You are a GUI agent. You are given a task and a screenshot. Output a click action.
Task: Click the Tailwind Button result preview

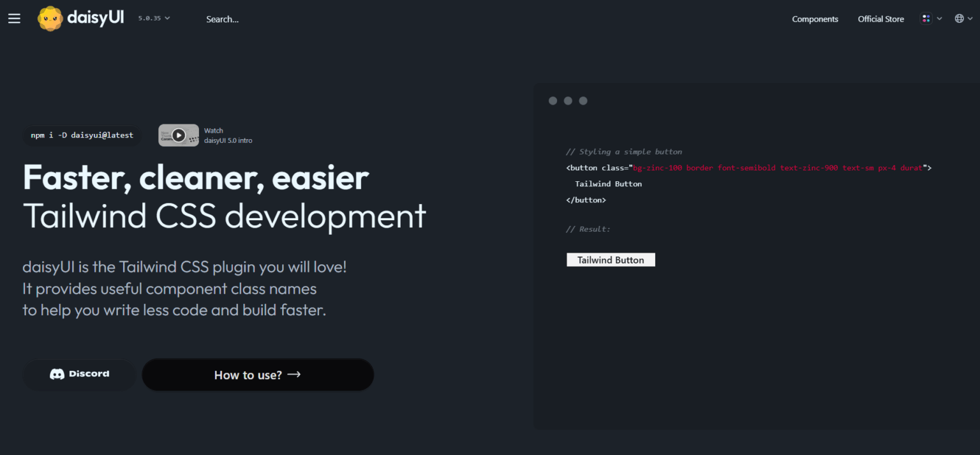[x=611, y=260]
